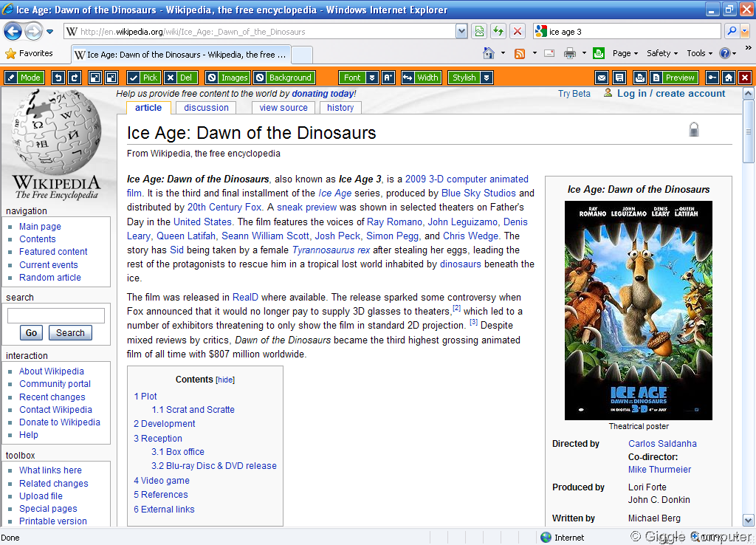756x545 pixels.
Task: Switch to the view source tab
Action: tap(283, 108)
